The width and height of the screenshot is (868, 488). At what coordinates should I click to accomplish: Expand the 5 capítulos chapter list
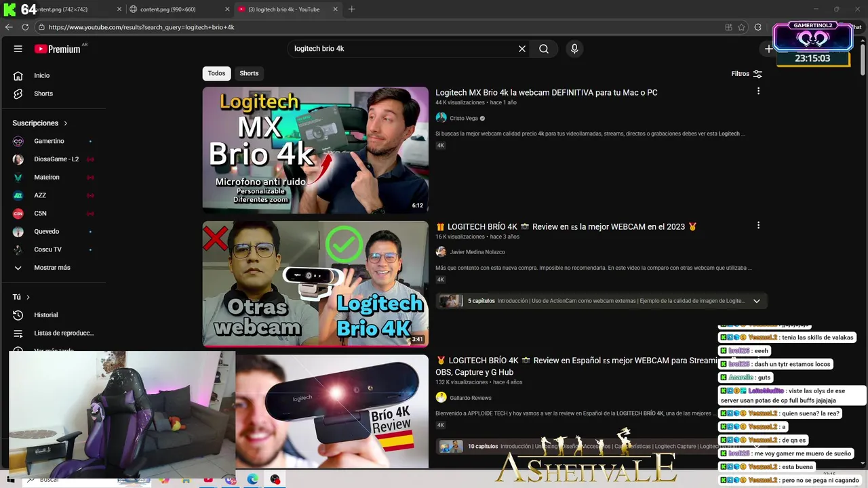pyautogui.click(x=757, y=301)
